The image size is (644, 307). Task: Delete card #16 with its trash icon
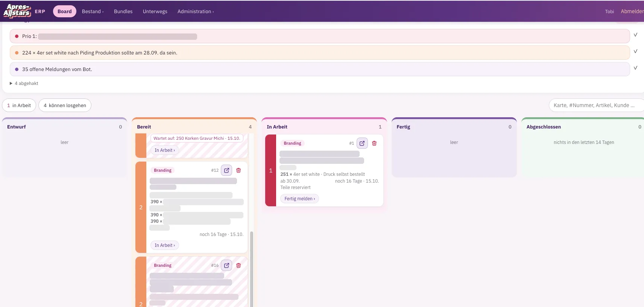tap(238, 265)
